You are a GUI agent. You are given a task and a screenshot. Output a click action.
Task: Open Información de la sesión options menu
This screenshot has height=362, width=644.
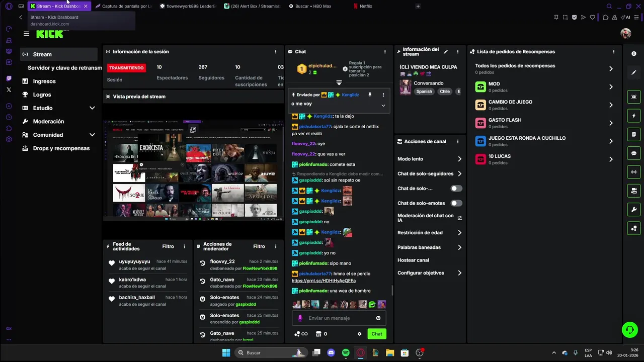click(x=275, y=52)
